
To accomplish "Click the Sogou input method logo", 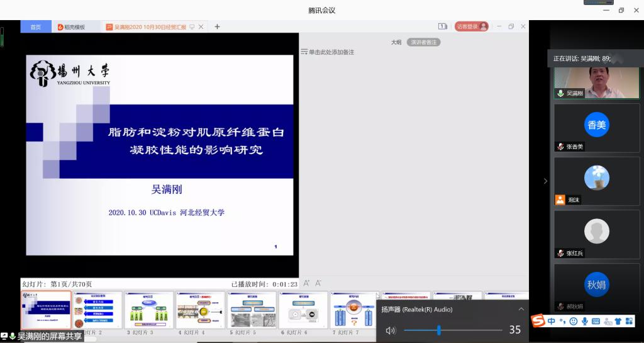I will (x=538, y=322).
